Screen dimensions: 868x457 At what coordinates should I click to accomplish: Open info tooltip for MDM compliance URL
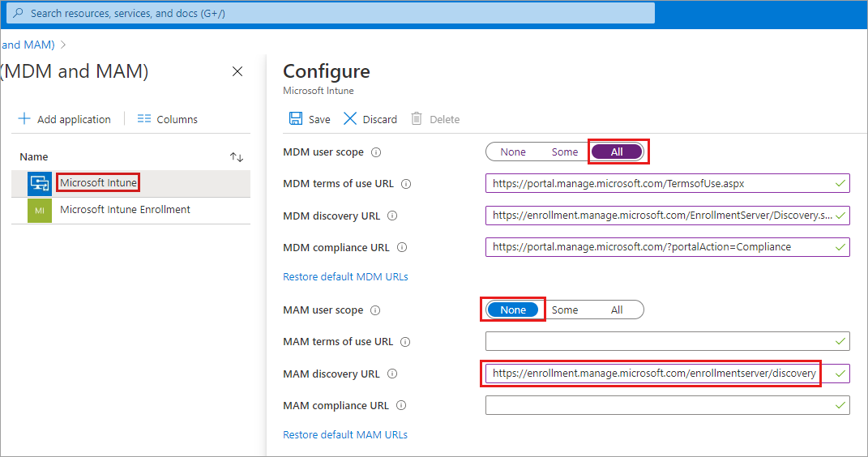pos(402,247)
